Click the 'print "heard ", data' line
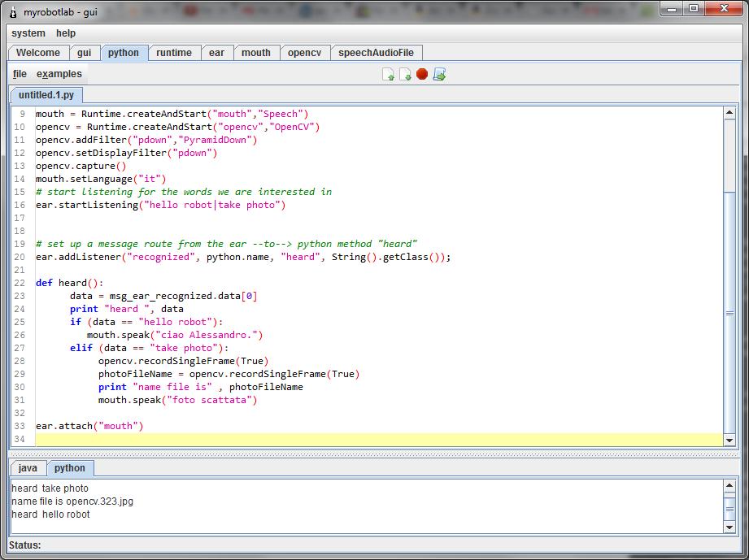749x560 pixels. [x=127, y=310]
